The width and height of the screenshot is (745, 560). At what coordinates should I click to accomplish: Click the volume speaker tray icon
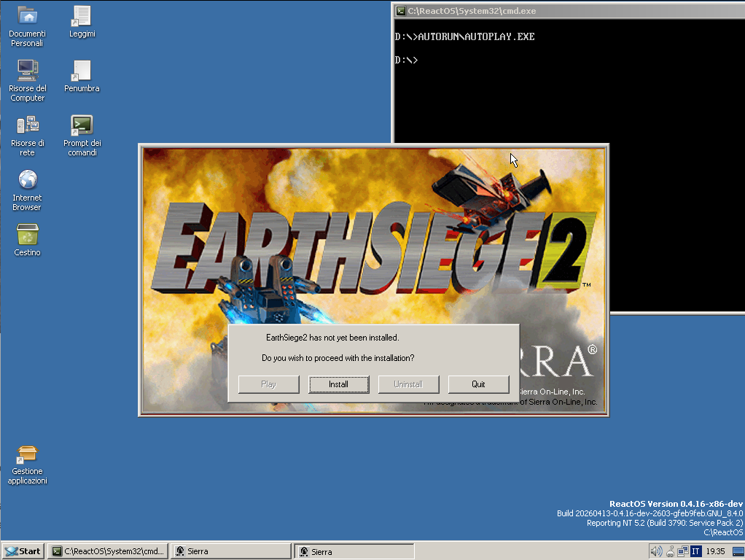(x=655, y=551)
